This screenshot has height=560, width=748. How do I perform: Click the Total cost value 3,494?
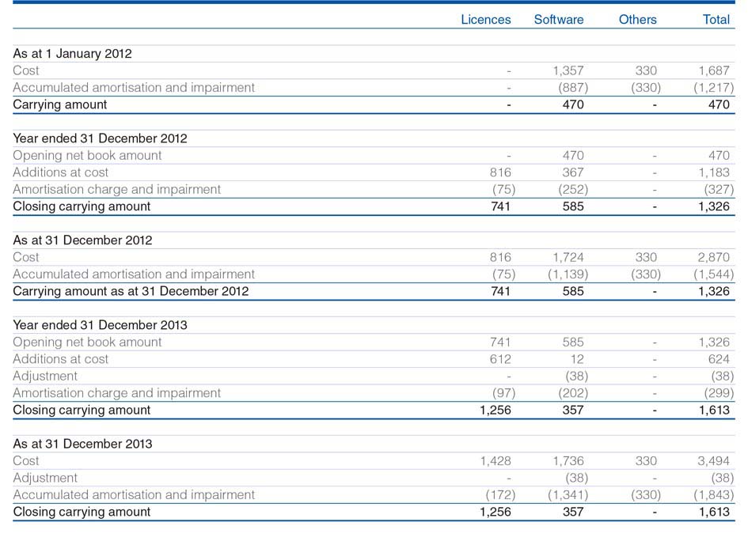(714, 461)
